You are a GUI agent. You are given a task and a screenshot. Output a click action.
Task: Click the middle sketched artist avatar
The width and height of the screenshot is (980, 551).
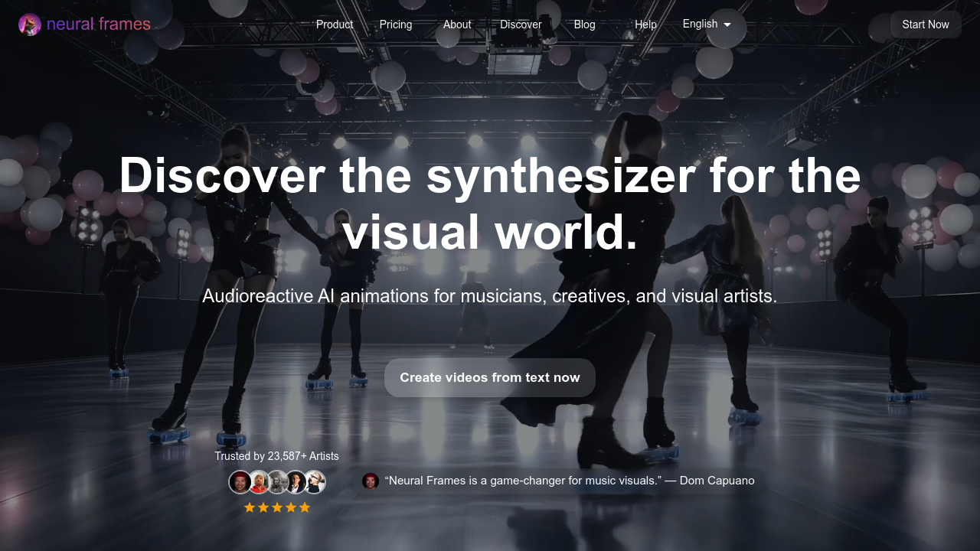click(276, 482)
